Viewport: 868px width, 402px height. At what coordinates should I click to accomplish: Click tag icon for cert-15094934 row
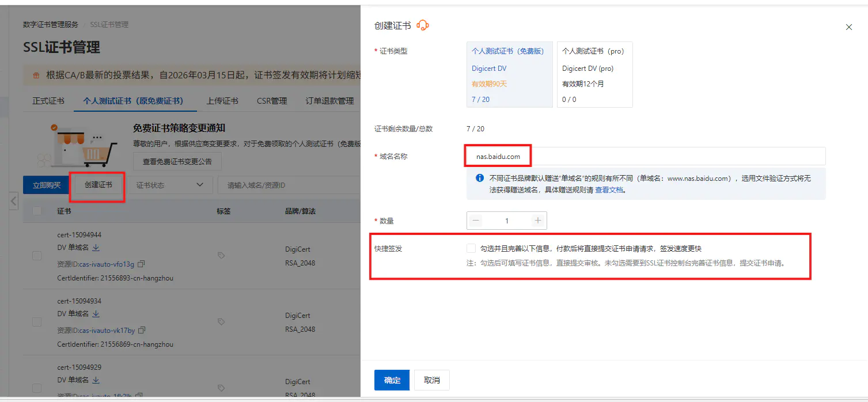tap(221, 321)
